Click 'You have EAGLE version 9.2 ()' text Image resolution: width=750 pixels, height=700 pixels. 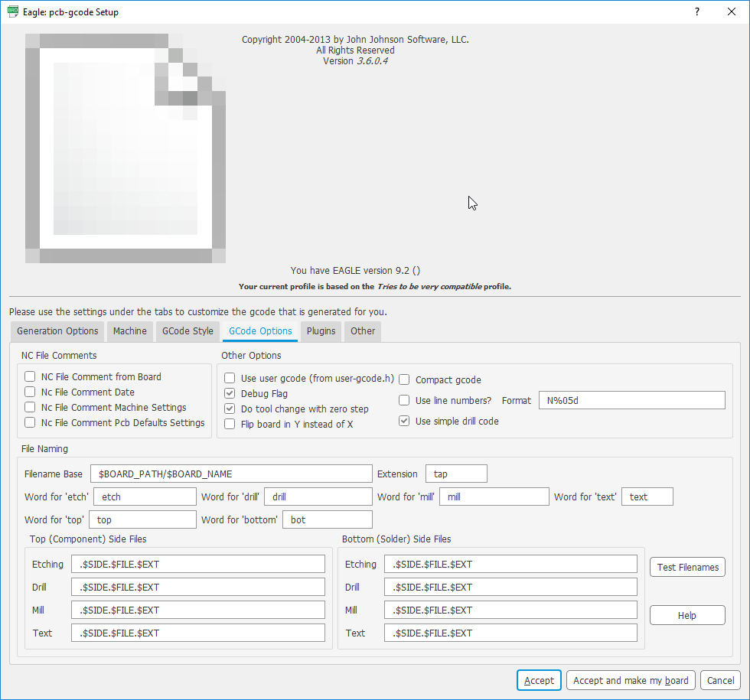[355, 271]
